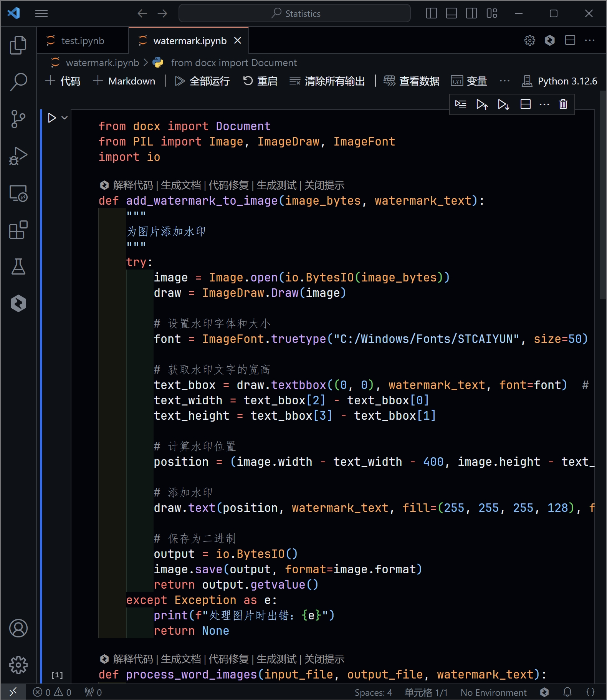The width and height of the screenshot is (607, 700).
Task: Click AI assistant icon in status bar
Action: point(544,692)
